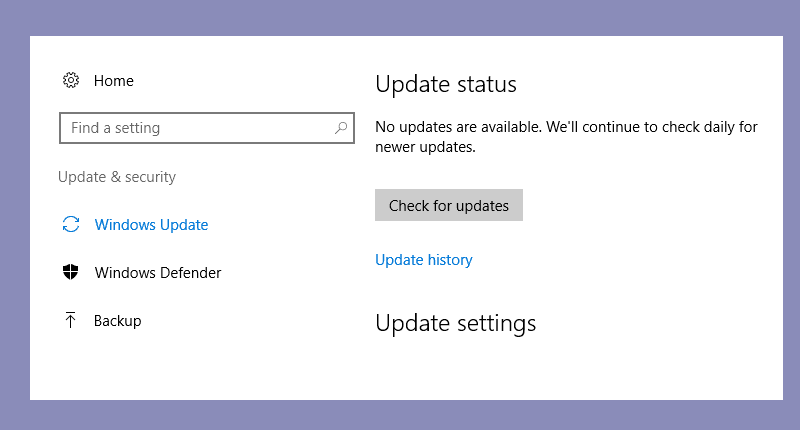Click the Backup upward arrow icon
The width and height of the screenshot is (800, 430).
70,320
